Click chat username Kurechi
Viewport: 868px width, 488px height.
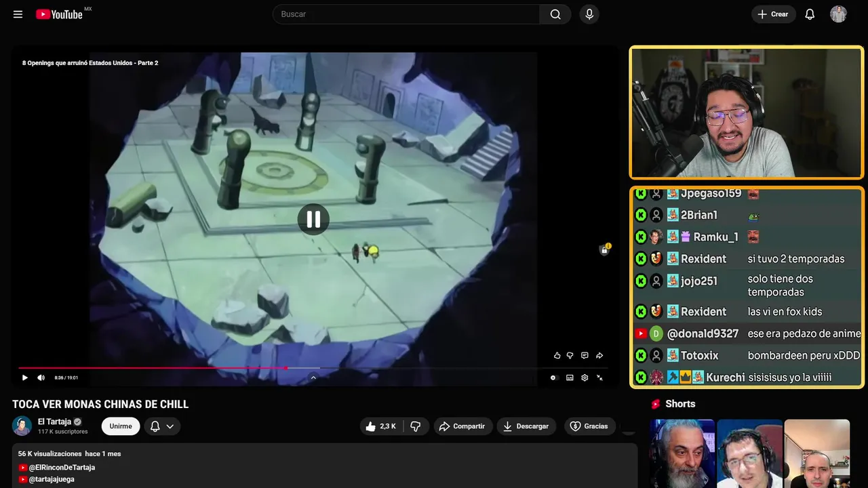pyautogui.click(x=726, y=378)
